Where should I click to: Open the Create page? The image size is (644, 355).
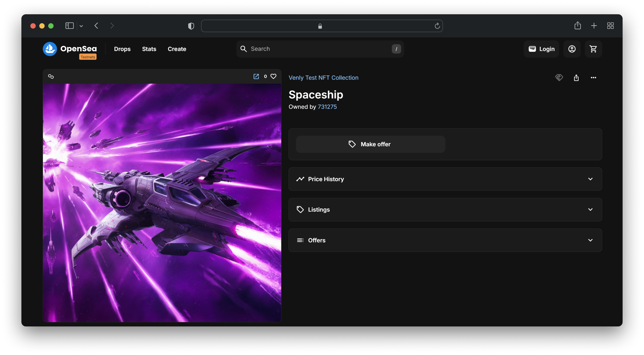[177, 49]
